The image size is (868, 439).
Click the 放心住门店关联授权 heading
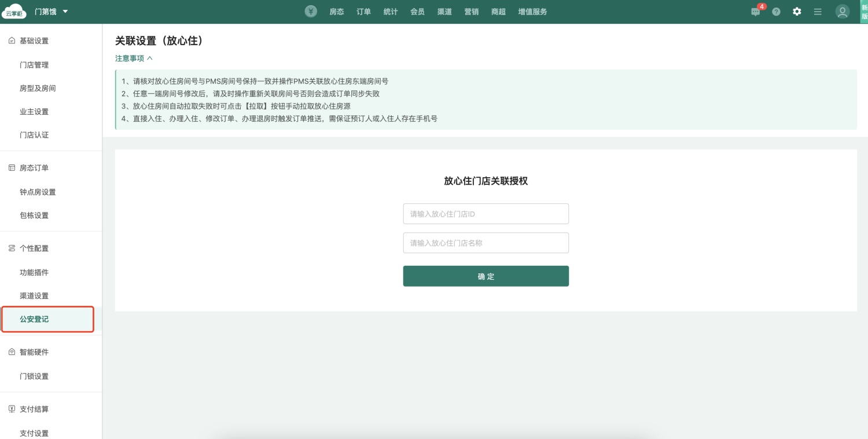[x=486, y=181]
